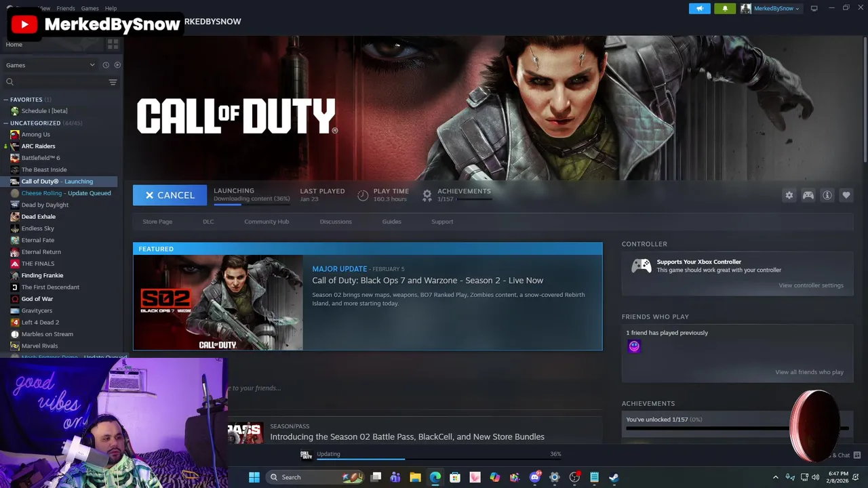Open the Windows Start button
This screenshot has width=868, height=488.
[x=254, y=477]
